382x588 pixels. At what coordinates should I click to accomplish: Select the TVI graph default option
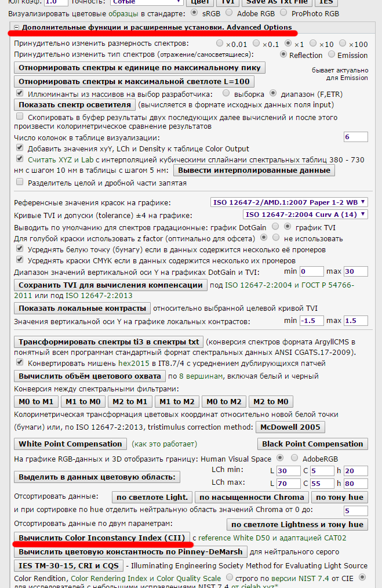[288, 226]
